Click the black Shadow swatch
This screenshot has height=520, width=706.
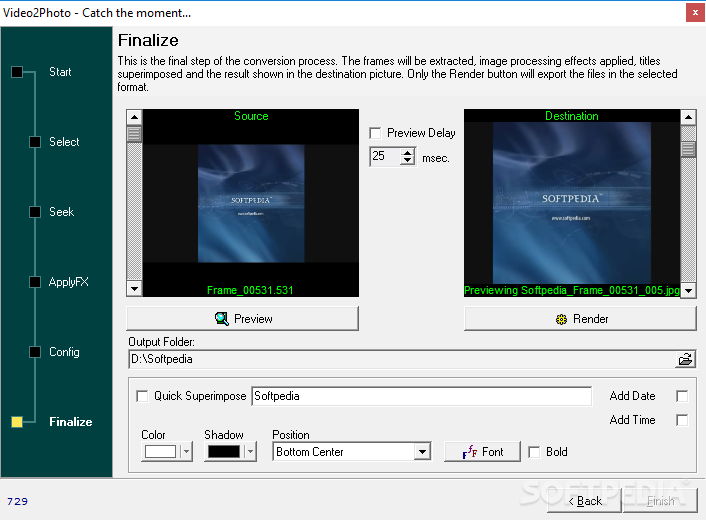point(224,452)
